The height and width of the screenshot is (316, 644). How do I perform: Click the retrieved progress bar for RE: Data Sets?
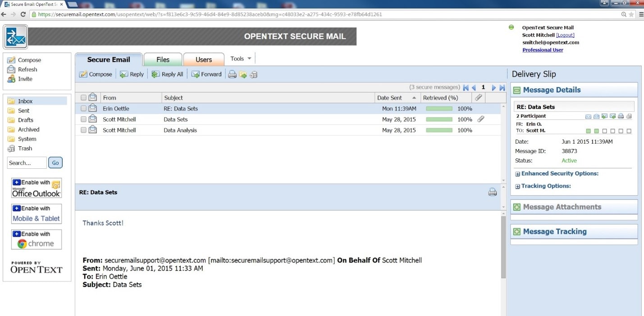coord(439,108)
